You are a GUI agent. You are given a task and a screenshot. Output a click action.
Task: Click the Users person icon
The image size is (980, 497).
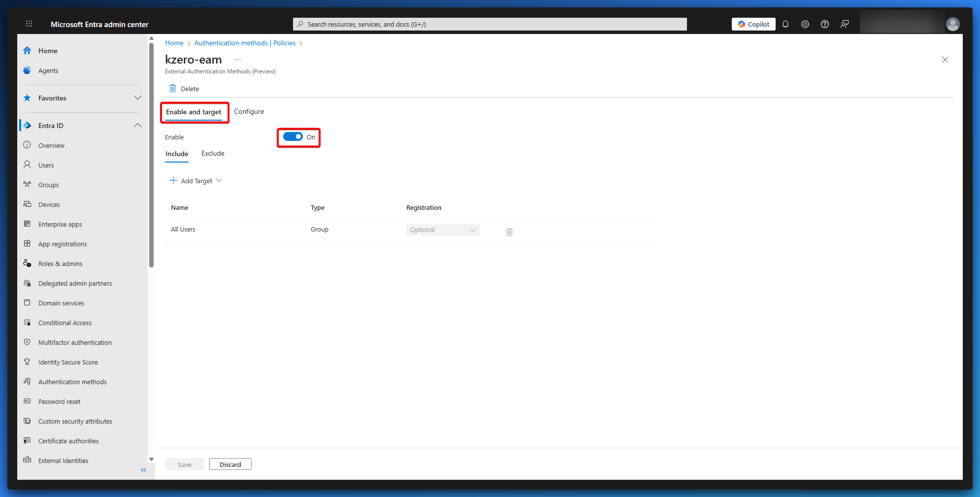27,165
